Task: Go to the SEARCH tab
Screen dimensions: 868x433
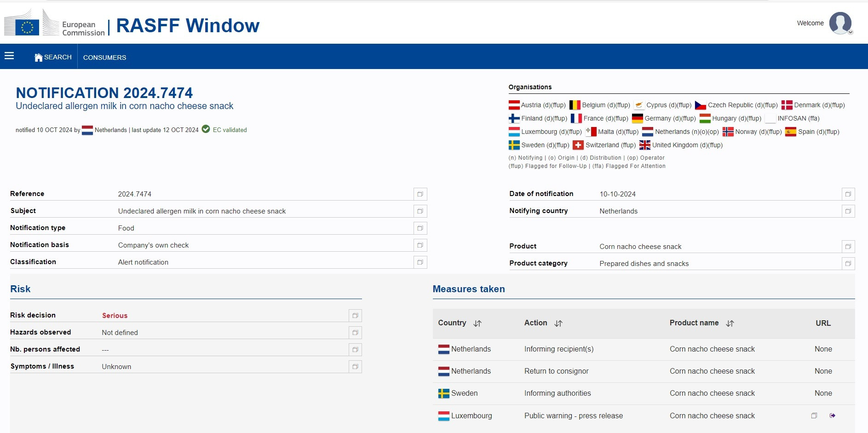Action: pyautogui.click(x=53, y=57)
